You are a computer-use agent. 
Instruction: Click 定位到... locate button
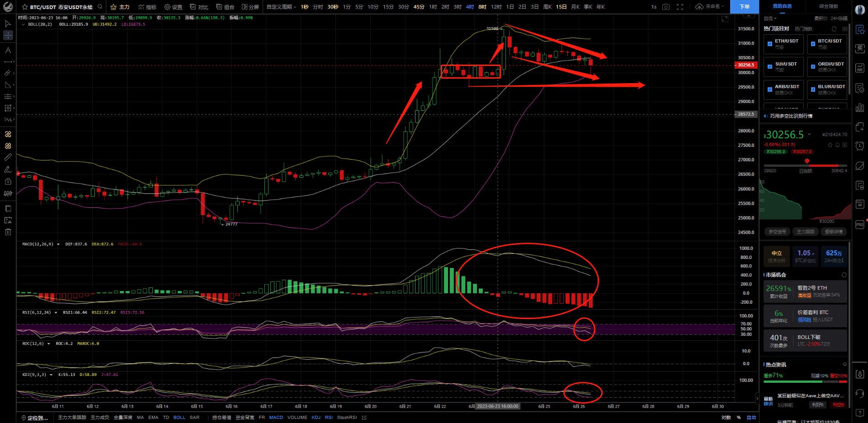coord(34,418)
